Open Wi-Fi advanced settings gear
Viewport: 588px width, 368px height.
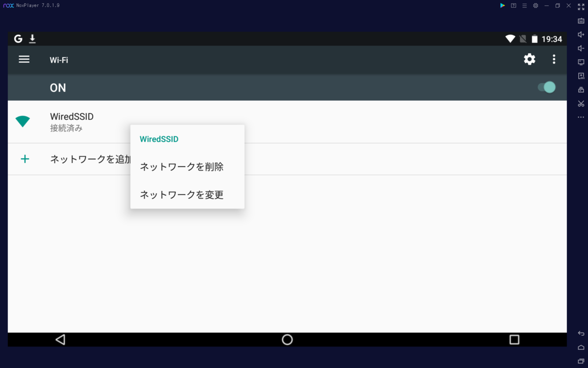pos(530,59)
